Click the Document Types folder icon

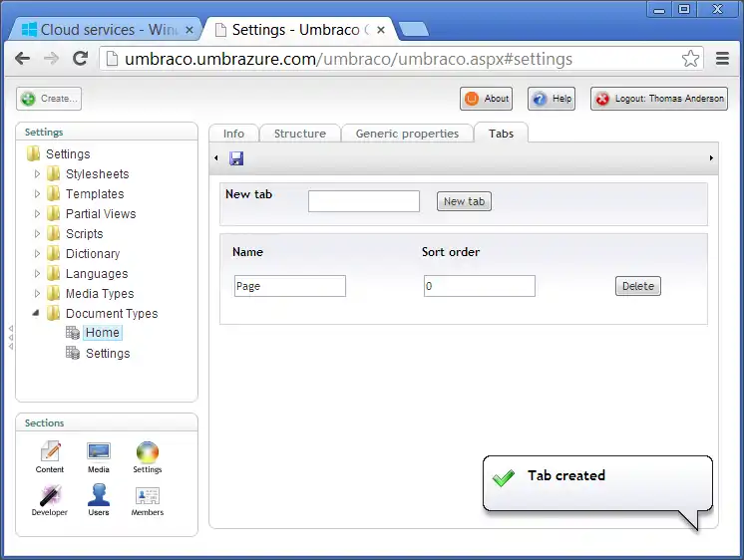[54, 313]
